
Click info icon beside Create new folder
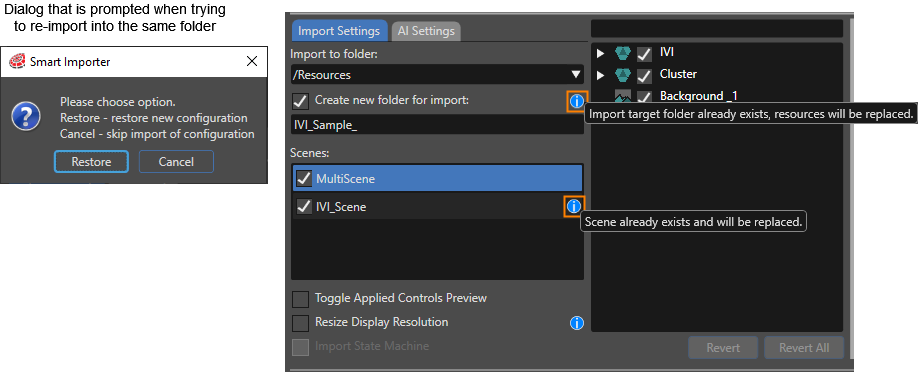[x=576, y=101]
